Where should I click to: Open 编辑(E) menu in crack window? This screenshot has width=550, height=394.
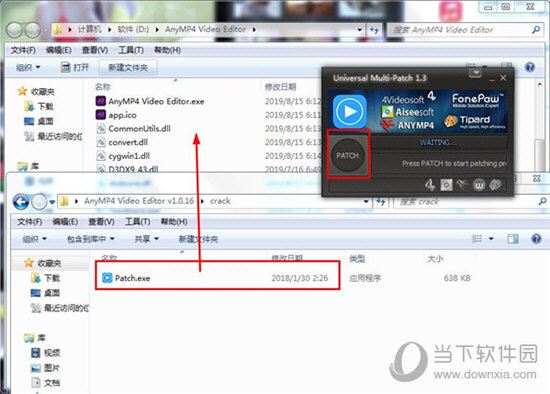(x=65, y=222)
